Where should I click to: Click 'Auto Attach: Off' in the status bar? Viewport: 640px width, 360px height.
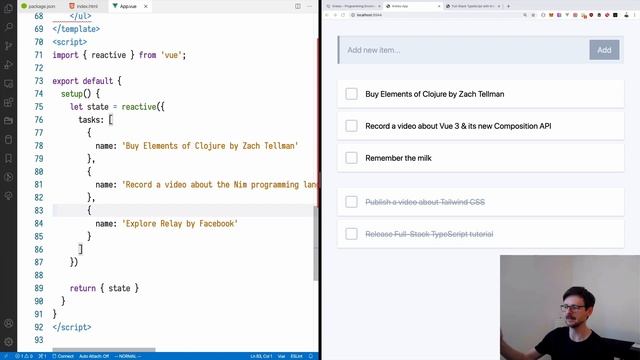coord(94,356)
